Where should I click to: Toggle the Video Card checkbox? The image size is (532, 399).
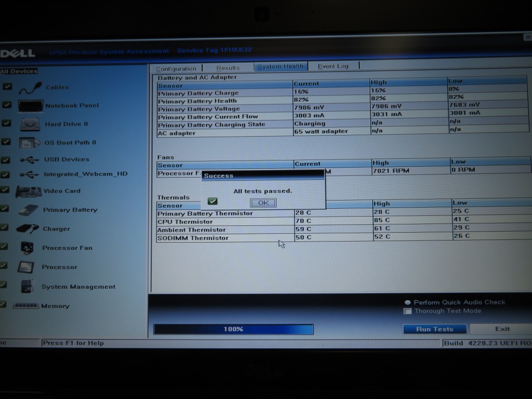(4, 190)
